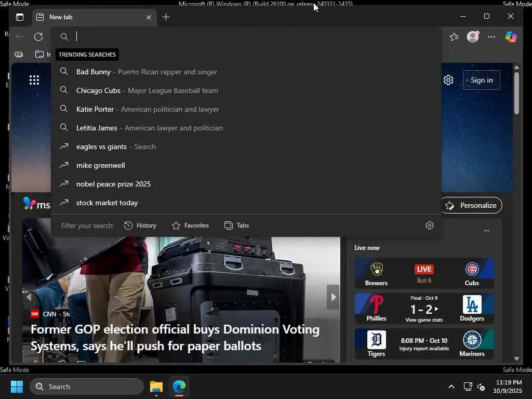The image size is (532, 399).
Task: Open the msn logo link
Action: (x=37, y=204)
